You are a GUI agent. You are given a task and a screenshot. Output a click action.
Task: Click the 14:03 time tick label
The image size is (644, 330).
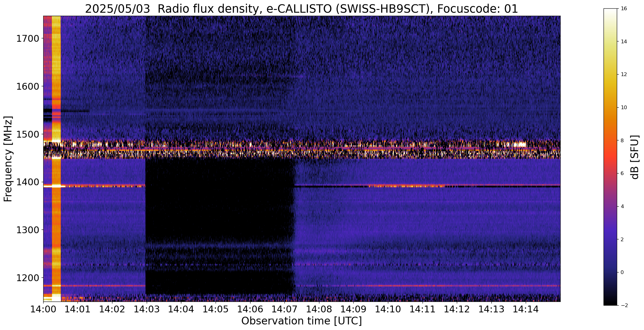click(147, 309)
